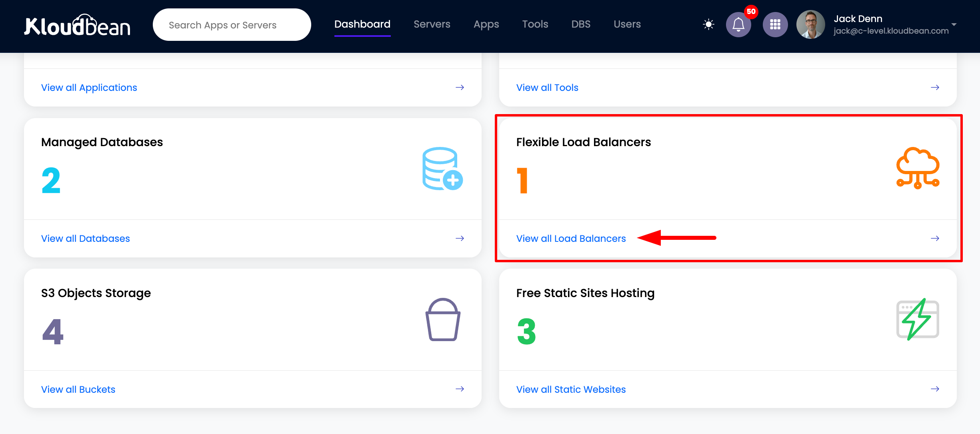980x434 pixels.
Task: Open View all Applications link
Action: (89, 87)
